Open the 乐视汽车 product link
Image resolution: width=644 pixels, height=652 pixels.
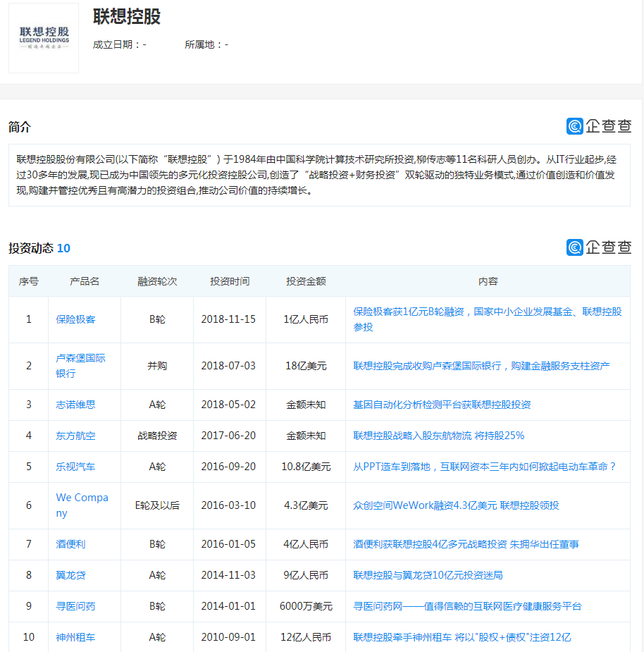coord(75,467)
